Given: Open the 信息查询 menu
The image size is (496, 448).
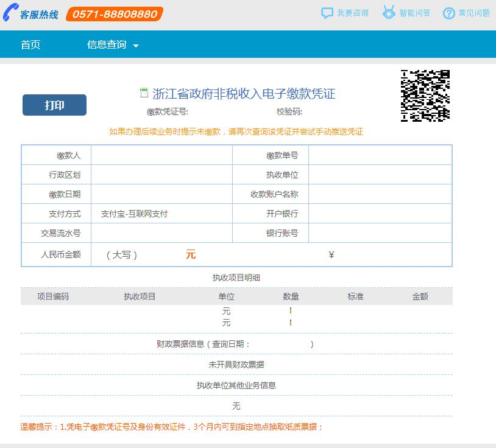Looking at the screenshot, I should pos(107,45).
